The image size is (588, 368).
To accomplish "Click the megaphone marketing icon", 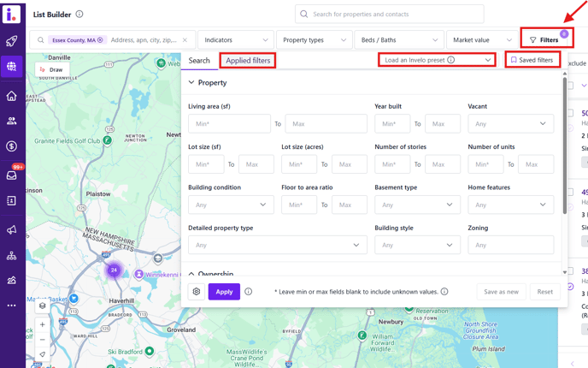I will 12,229.
